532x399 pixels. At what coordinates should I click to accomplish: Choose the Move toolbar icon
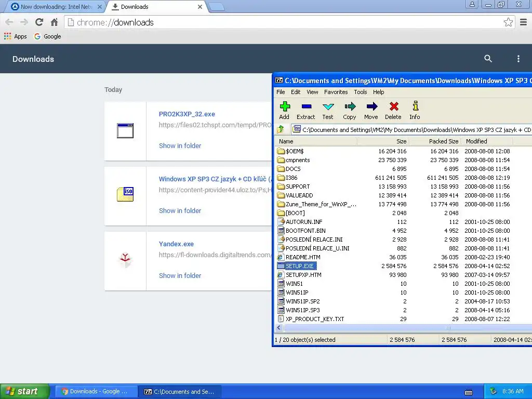click(371, 111)
